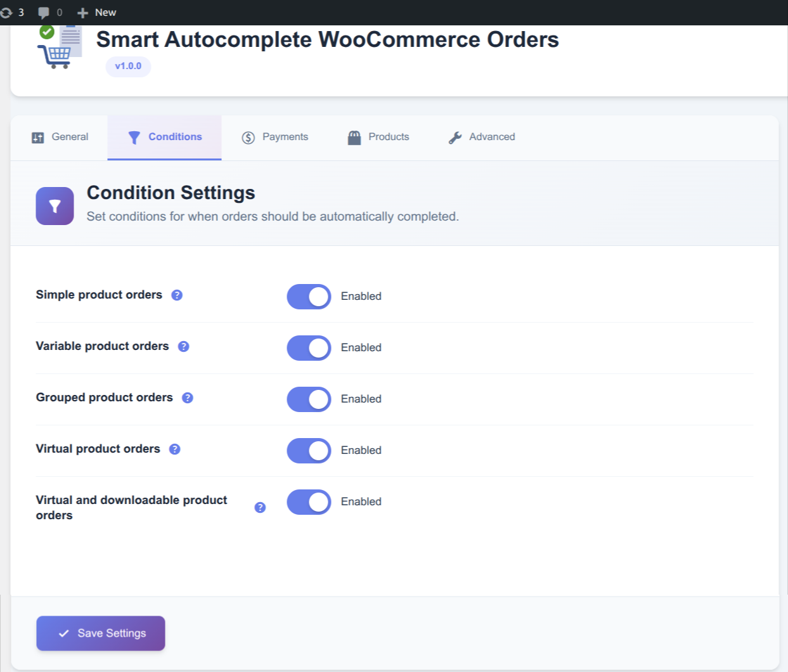788x672 pixels.
Task: Switch to the Payments tab
Action: tap(275, 138)
